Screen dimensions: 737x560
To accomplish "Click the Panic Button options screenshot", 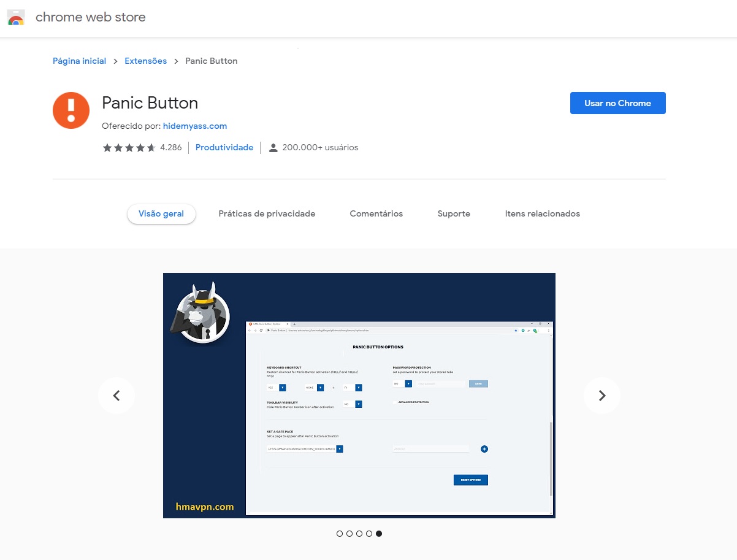I will pos(359,396).
